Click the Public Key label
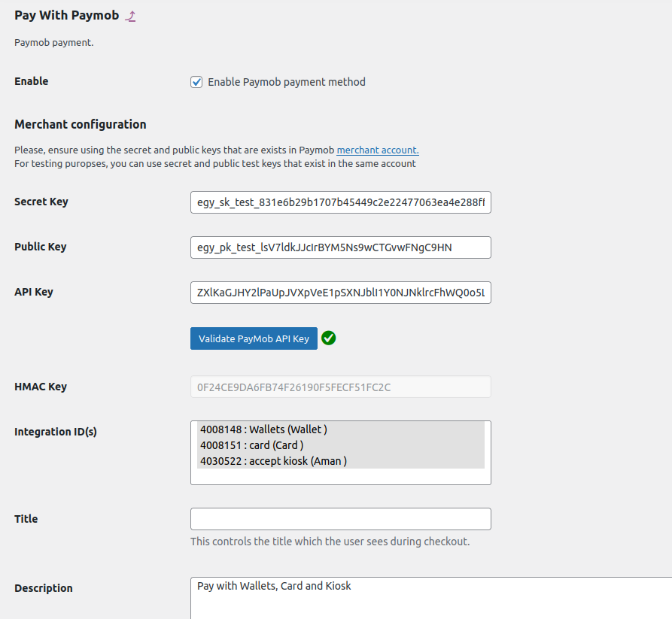Image resolution: width=672 pixels, height=619 pixels. click(x=41, y=247)
